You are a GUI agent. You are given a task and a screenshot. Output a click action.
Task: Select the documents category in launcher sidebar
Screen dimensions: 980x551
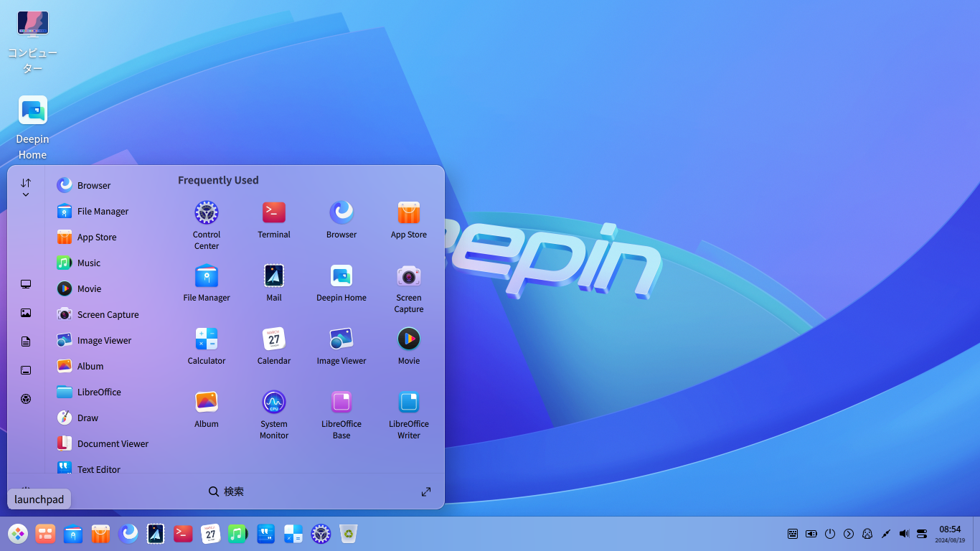(26, 342)
